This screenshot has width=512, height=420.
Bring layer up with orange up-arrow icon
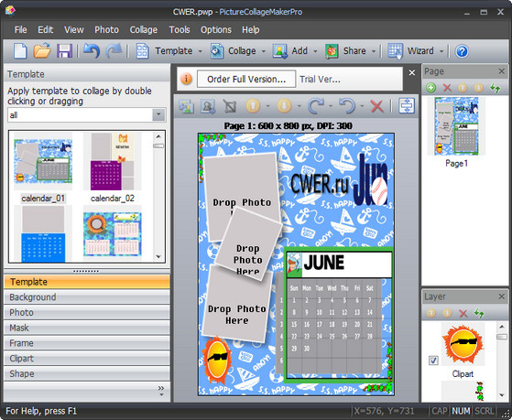coord(253,106)
